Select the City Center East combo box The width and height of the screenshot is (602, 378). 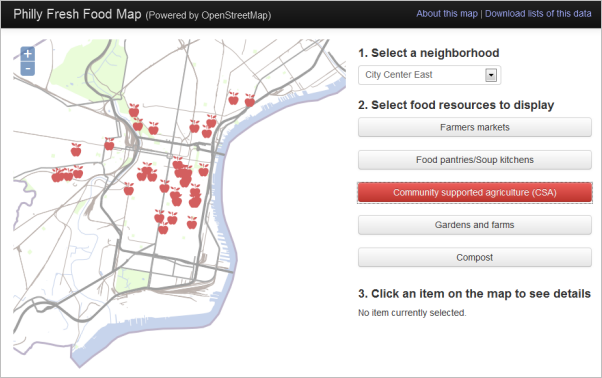[x=429, y=75]
